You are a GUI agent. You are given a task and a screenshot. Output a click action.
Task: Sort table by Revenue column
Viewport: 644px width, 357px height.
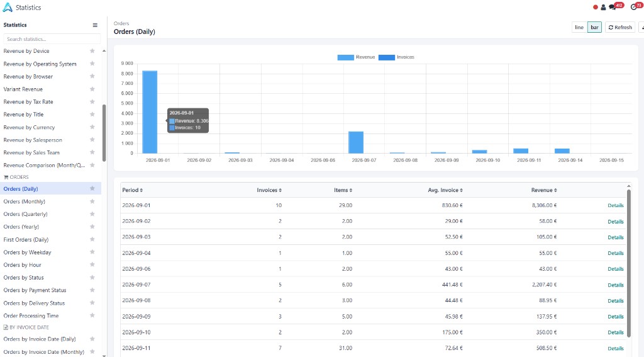[x=544, y=190]
